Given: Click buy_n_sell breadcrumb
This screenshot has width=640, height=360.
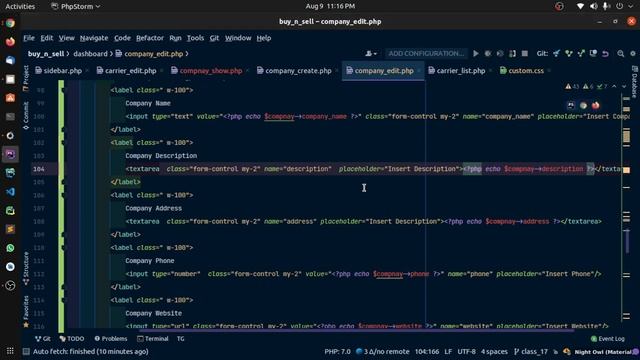Looking at the screenshot, I should [46, 54].
